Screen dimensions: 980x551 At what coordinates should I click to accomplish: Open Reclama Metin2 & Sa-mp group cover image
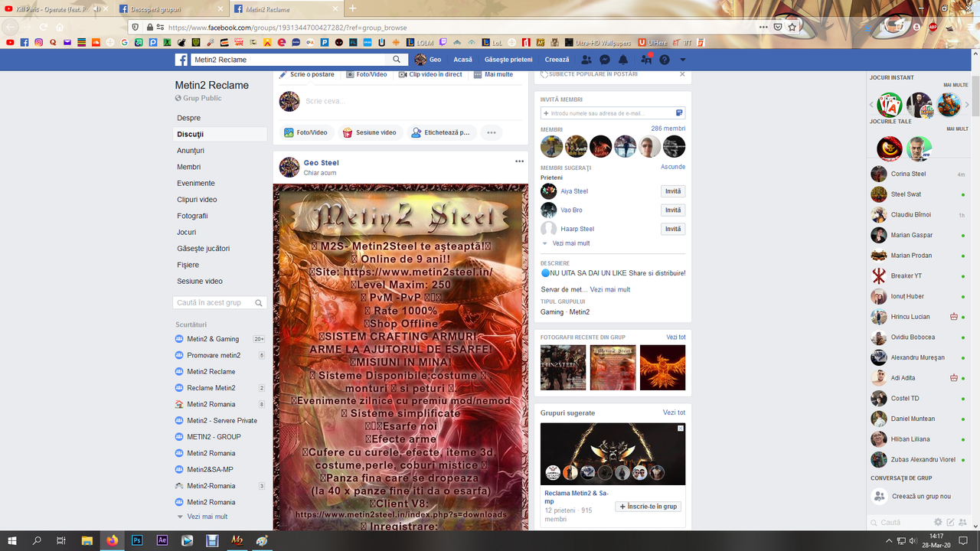click(x=612, y=454)
